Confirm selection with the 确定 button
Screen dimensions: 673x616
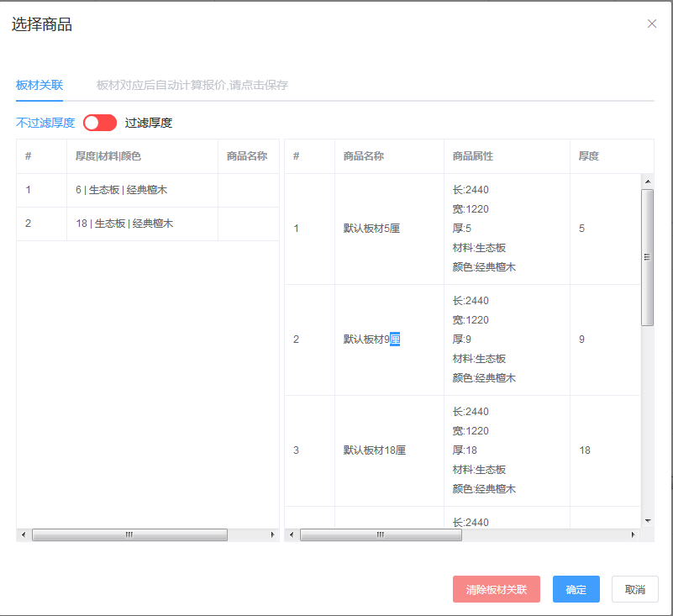click(x=576, y=589)
